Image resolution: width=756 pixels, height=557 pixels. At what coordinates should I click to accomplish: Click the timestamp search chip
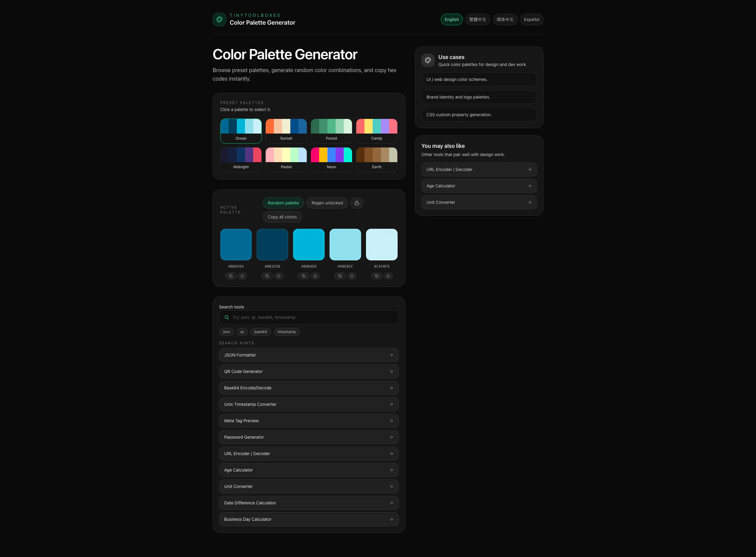(286, 332)
